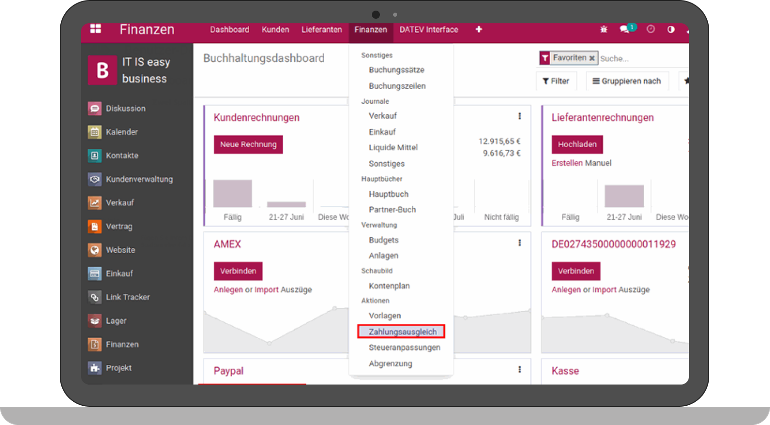The height and width of the screenshot is (425, 770).
Task: Open the Kalender app icon
Action: coord(95,132)
